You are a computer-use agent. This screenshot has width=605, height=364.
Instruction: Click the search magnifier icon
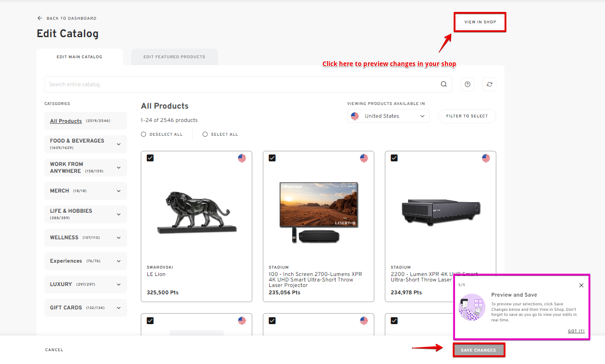(x=444, y=84)
